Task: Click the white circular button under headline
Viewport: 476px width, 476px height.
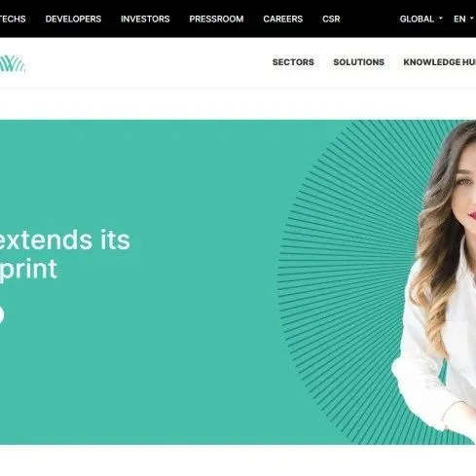Action: (2, 314)
